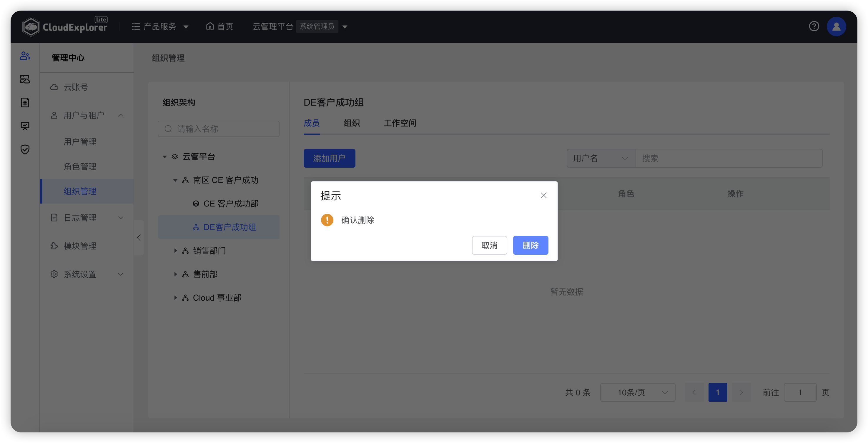Expand the 日志管理 menu section
The width and height of the screenshot is (868, 443).
click(x=120, y=218)
